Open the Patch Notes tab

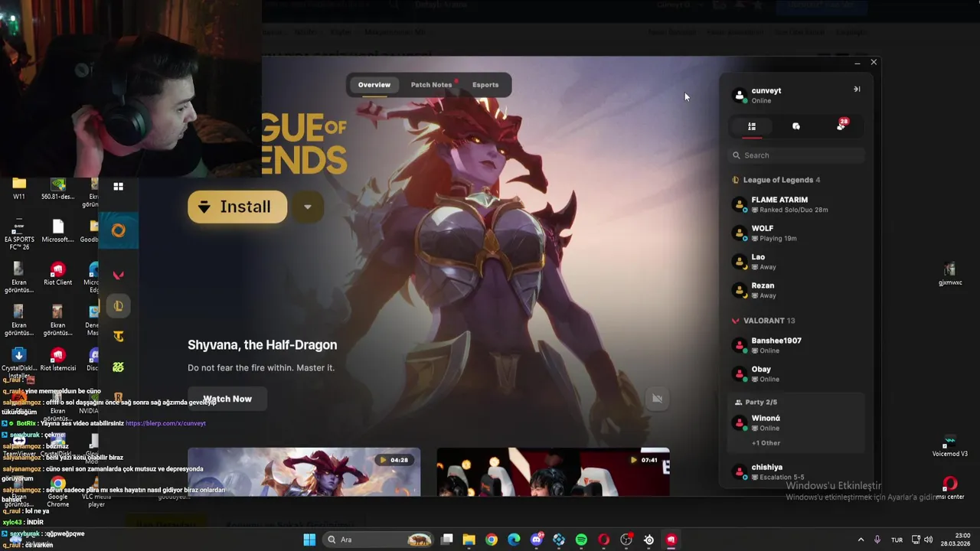click(x=433, y=85)
